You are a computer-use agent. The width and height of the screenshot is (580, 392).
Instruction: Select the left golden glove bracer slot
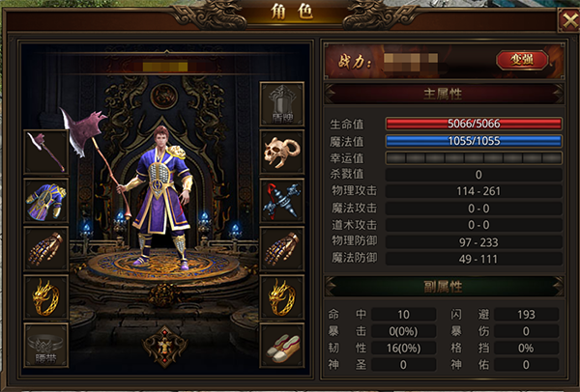click(45, 249)
